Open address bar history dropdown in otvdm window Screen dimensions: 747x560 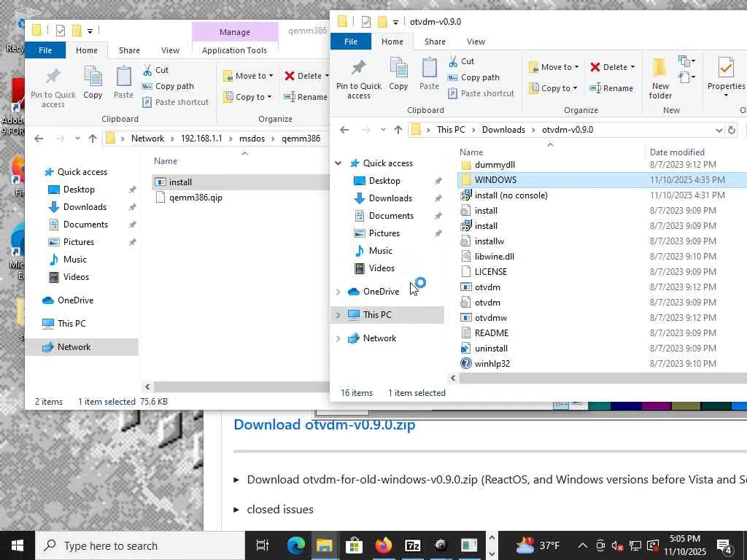[719, 130]
